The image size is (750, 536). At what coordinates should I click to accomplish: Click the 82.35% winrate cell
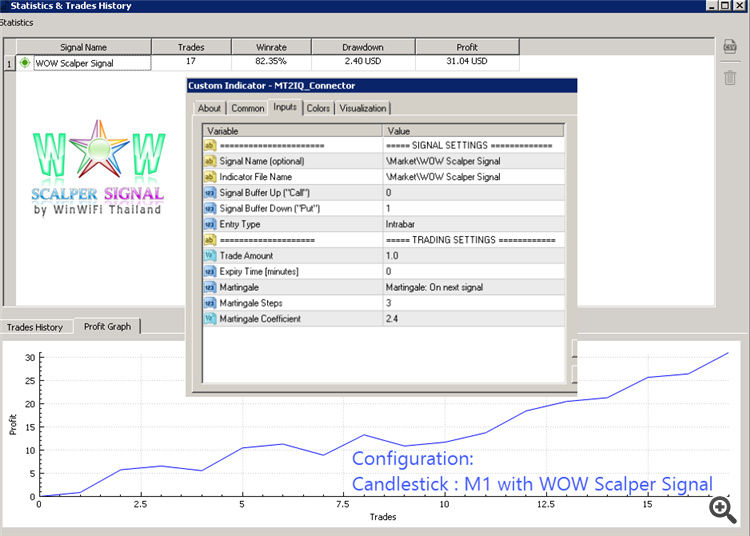271,62
